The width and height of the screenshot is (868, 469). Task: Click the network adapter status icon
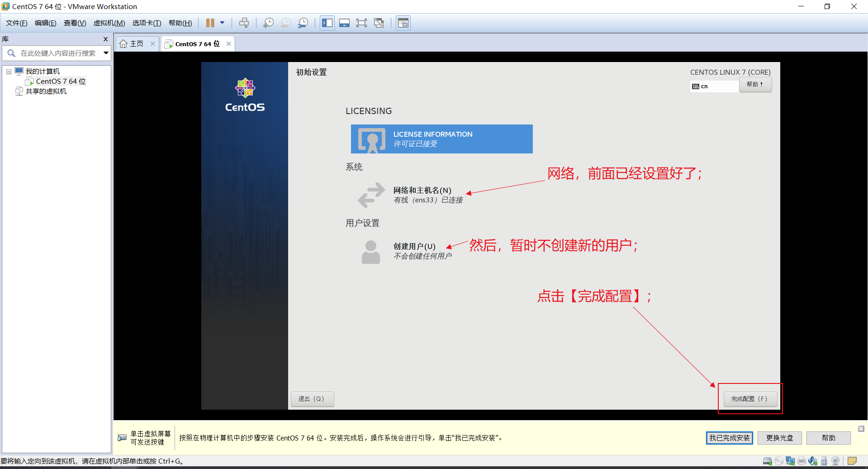coord(790,461)
